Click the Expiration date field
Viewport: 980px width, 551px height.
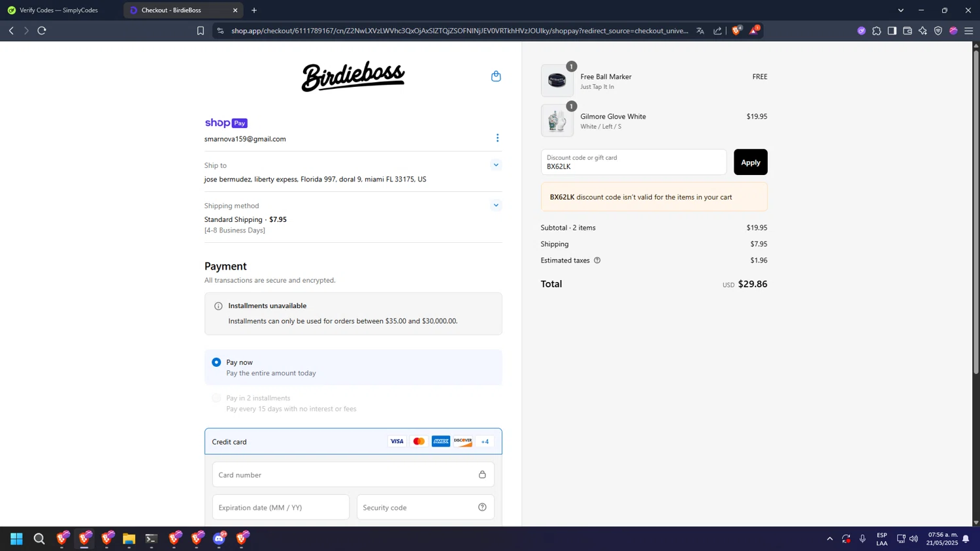point(281,507)
